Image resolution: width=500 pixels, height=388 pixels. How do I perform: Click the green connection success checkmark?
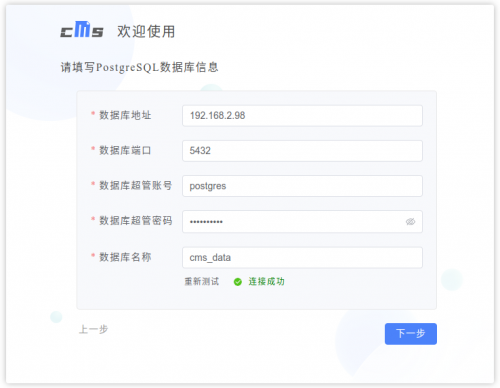(x=238, y=282)
